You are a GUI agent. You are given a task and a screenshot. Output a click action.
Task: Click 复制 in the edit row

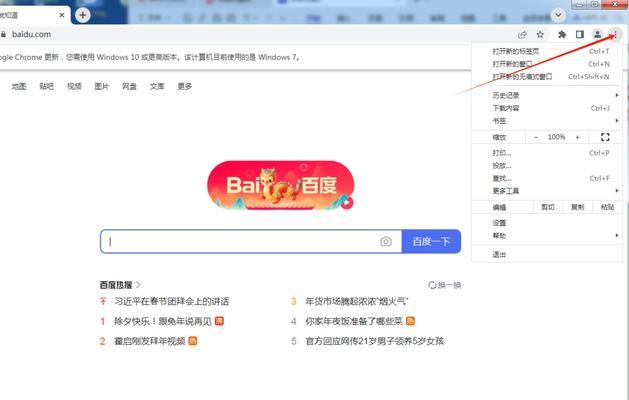tap(577, 207)
